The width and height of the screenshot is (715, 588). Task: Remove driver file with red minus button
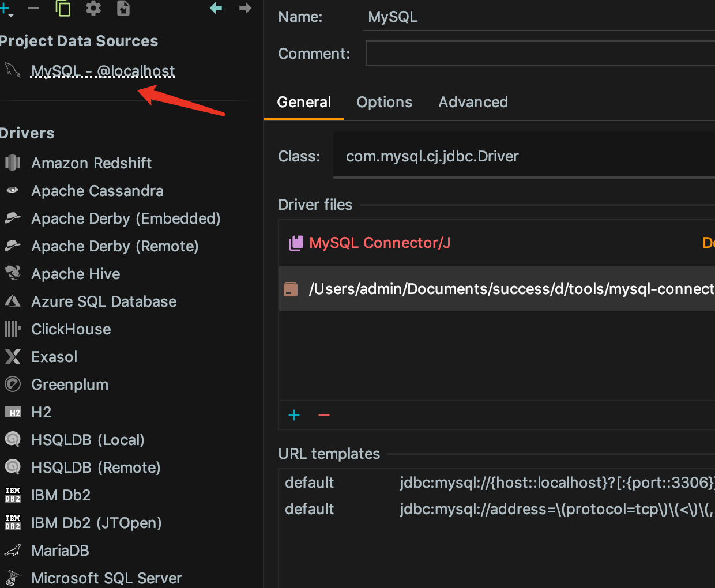324,415
